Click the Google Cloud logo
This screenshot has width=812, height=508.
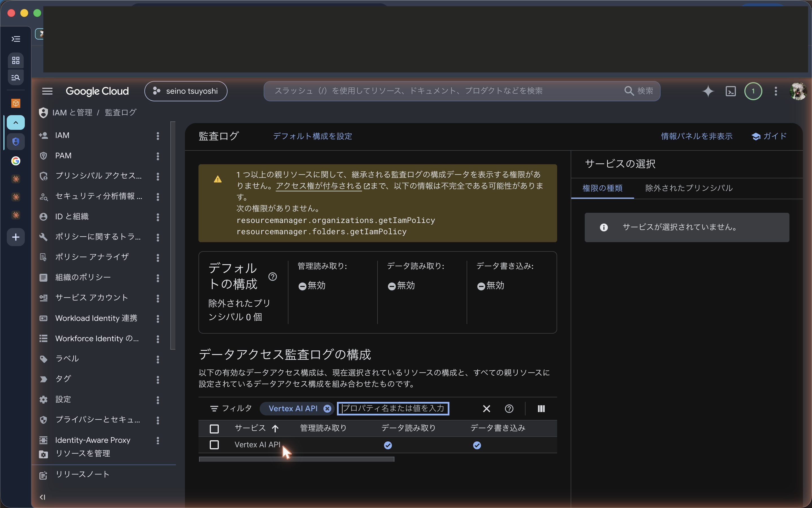(x=97, y=91)
